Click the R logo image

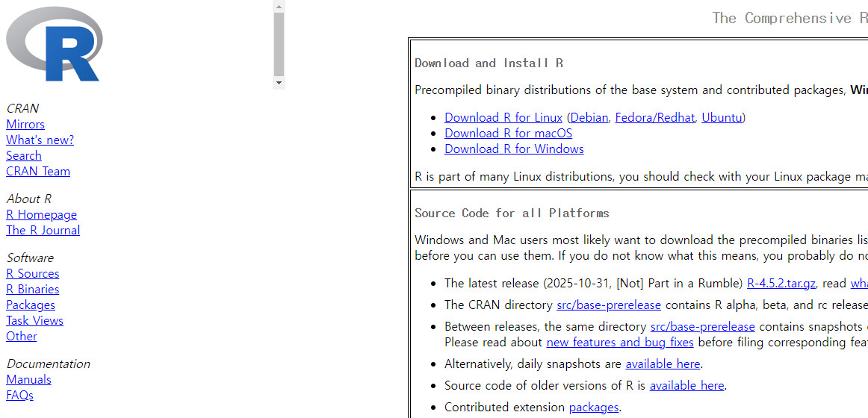pos(55,44)
